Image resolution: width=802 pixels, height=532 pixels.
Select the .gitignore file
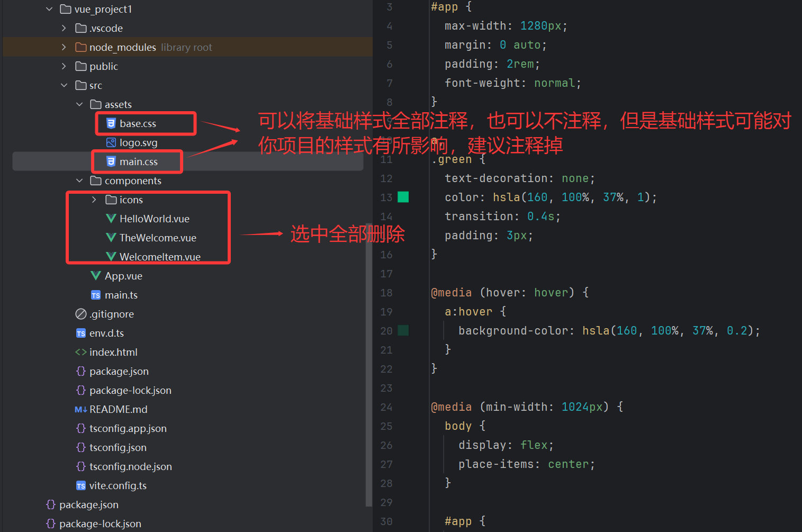[x=112, y=314]
